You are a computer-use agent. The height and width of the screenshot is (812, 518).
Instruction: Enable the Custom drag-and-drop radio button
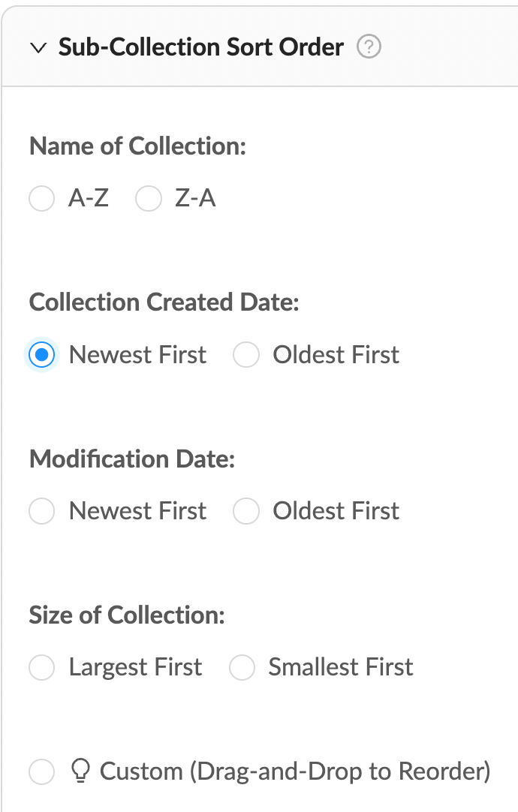[x=42, y=771]
